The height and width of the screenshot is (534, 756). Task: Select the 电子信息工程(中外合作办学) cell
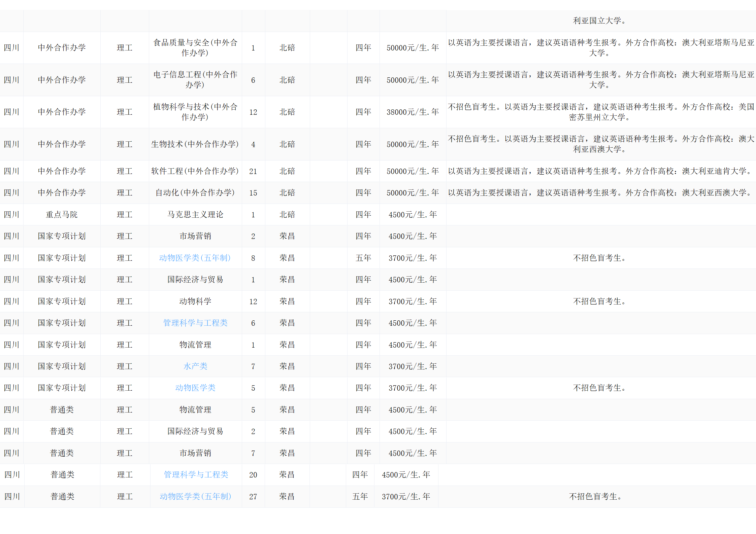pos(195,80)
